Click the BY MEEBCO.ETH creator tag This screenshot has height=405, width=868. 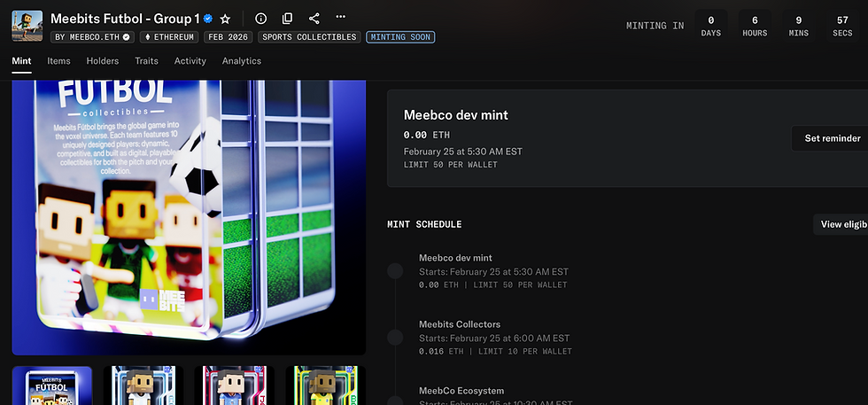tap(92, 37)
